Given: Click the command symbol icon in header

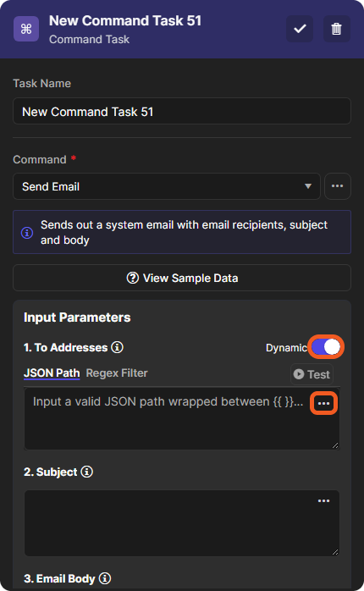Looking at the screenshot, I should pyautogui.click(x=26, y=29).
